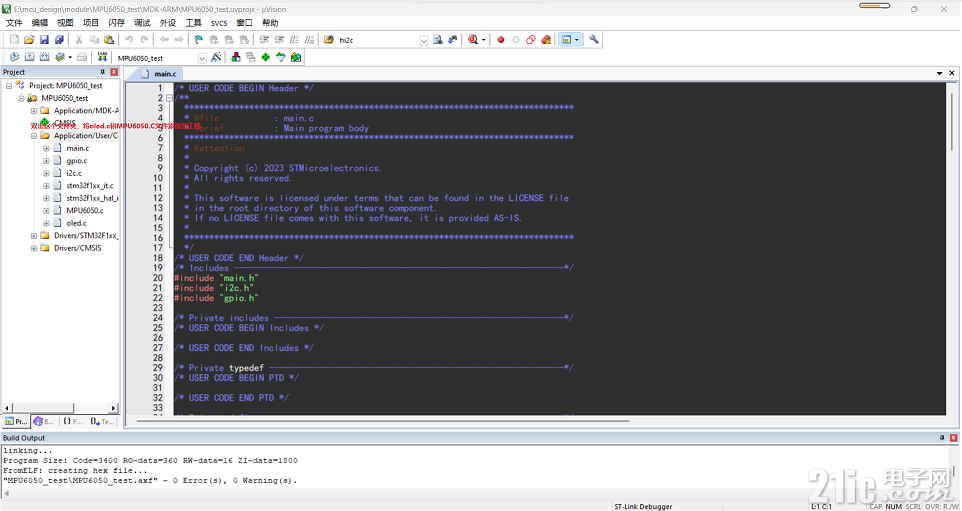Open the 视图 menu

point(65,23)
